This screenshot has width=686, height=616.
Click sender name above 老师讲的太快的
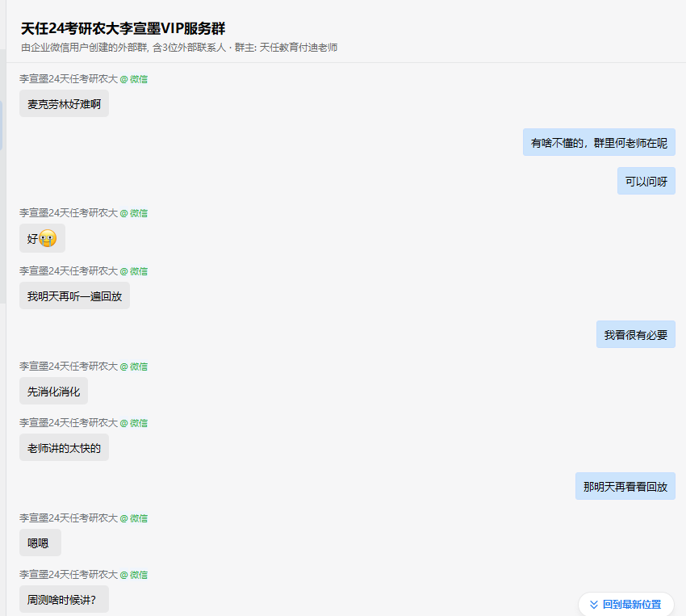click(69, 422)
